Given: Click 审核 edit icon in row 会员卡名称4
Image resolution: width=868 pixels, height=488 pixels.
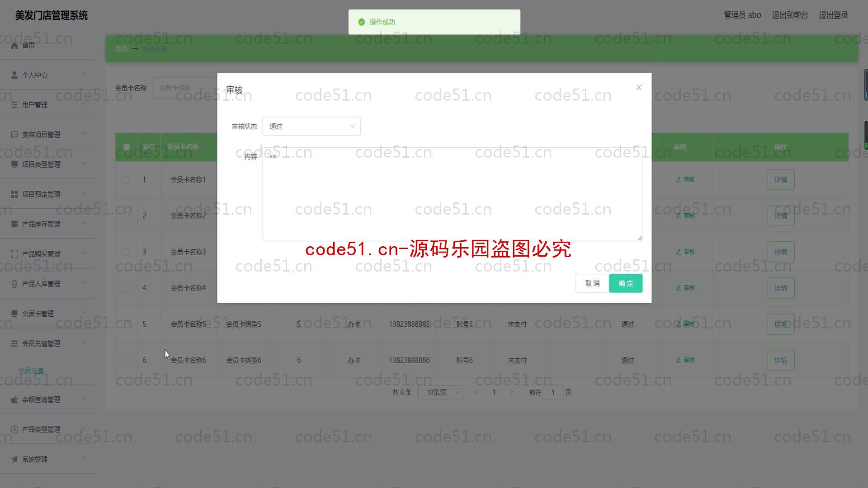Looking at the screenshot, I should tap(679, 288).
